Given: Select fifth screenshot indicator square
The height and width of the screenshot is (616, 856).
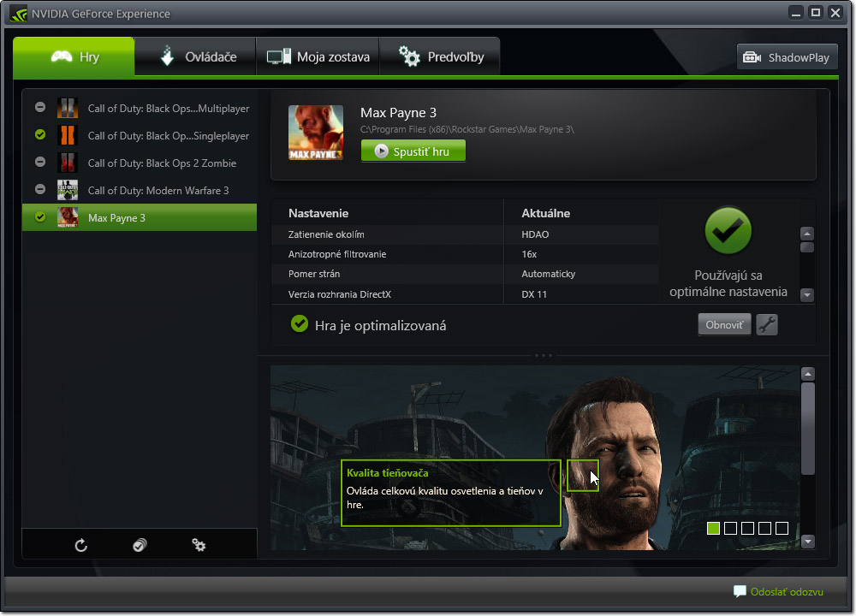Looking at the screenshot, I should [x=782, y=528].
